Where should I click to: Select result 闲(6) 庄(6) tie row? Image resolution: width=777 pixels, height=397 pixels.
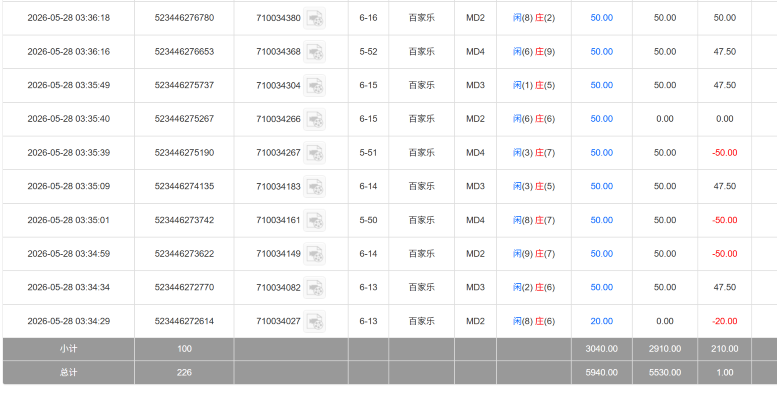coord(534,119)
